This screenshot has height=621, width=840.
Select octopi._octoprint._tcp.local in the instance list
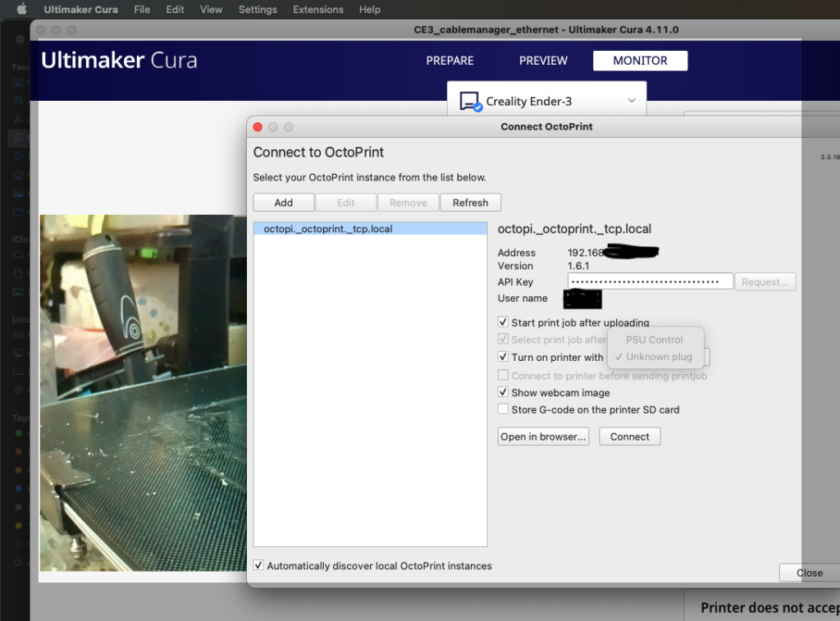point(370,229)
